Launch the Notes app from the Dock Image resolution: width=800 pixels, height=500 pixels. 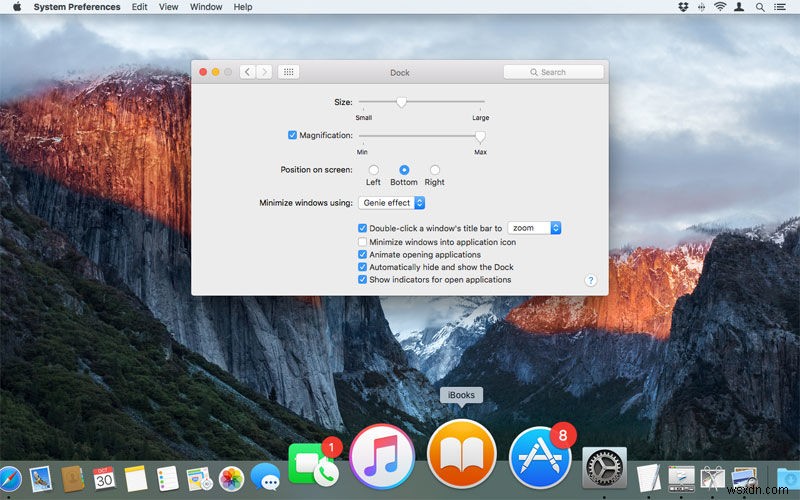pos(136,479)
